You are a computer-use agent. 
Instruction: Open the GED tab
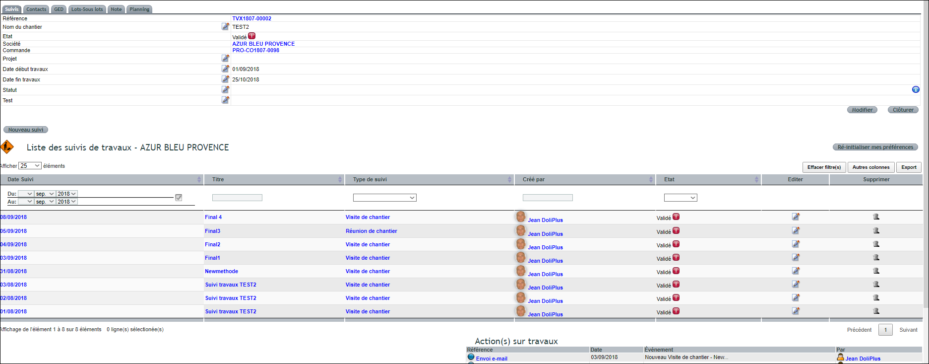(58, 9)
